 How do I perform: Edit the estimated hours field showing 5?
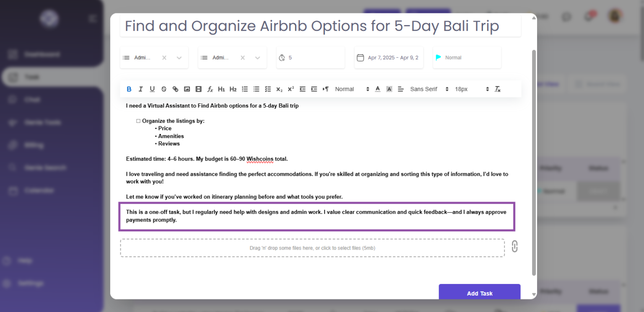click(x=311, y=58)
